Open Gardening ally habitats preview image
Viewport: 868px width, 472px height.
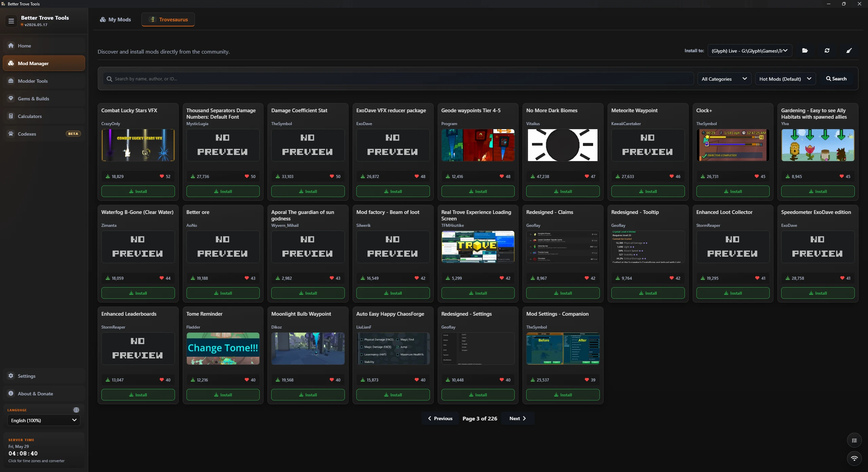coord(818,145)
